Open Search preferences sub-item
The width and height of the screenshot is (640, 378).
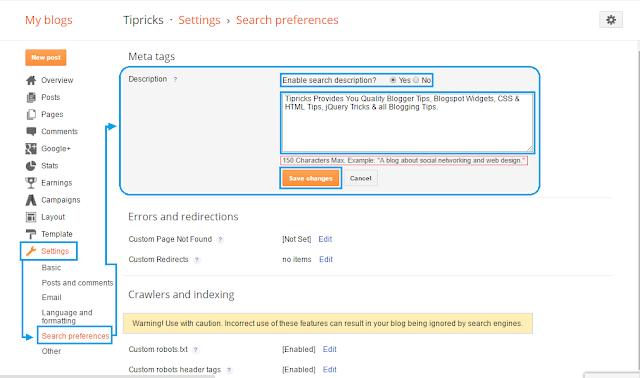coord(75,336)
